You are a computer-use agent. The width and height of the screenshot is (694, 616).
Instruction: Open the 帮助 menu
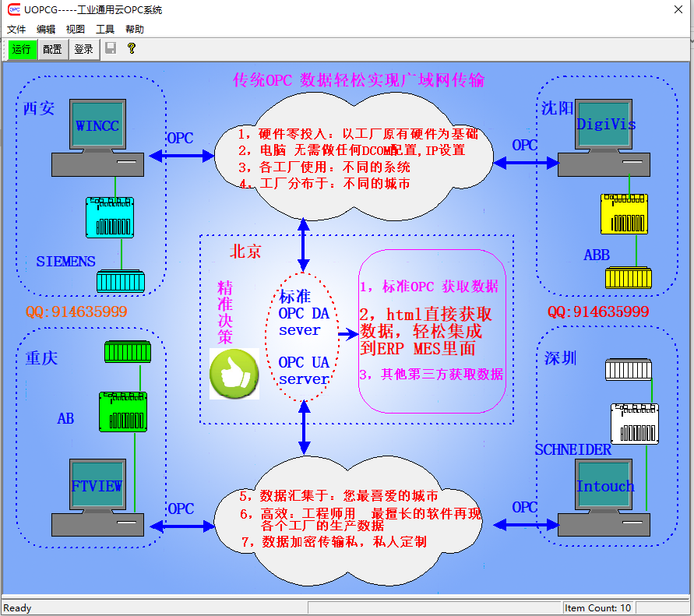[135, 30]
